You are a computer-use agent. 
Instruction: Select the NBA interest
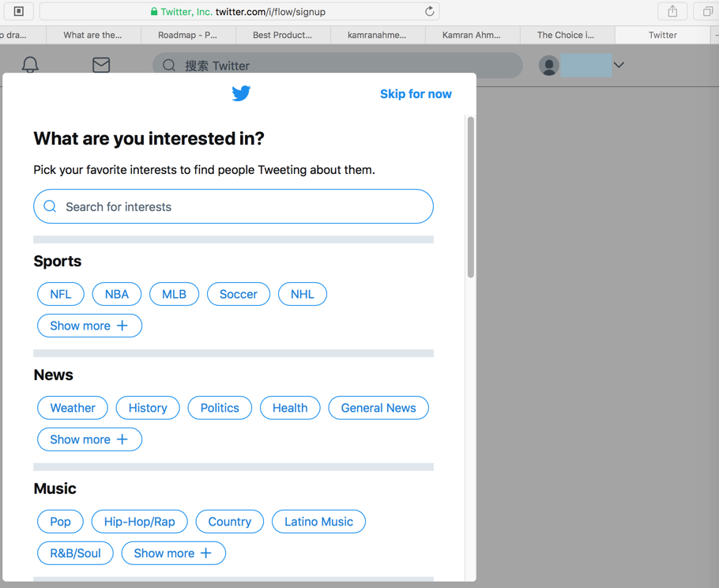(x=116, y=294)
